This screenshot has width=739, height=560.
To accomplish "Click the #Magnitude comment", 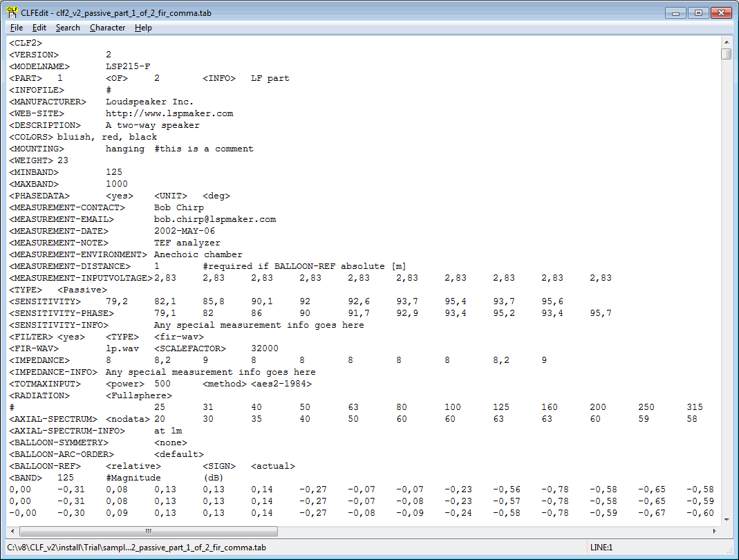I will point(133,478).
